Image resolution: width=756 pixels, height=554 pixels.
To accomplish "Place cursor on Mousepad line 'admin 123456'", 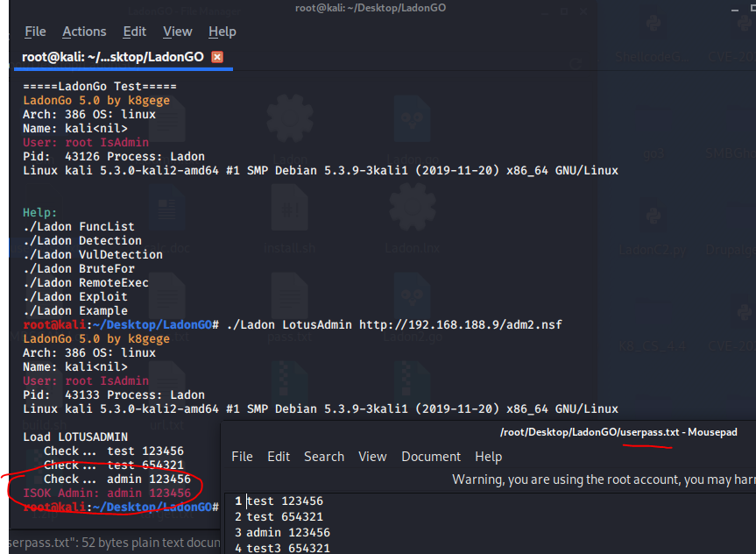I will pyautogui.click(x=288, y=533).
